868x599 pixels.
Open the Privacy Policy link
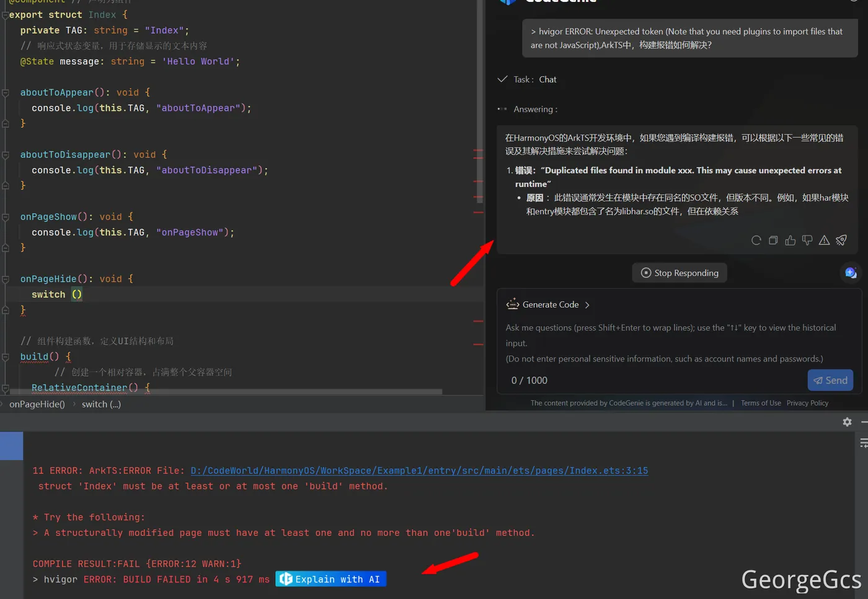pos(807,403)
